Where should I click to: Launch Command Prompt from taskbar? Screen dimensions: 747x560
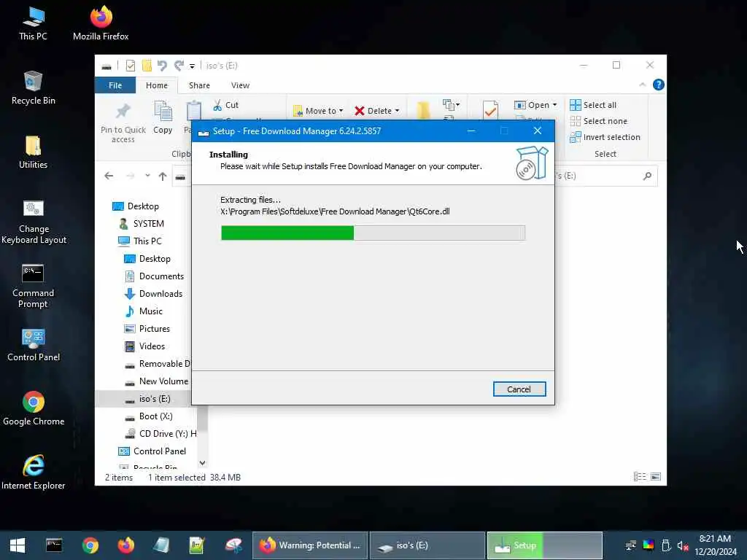pos(54,545)
